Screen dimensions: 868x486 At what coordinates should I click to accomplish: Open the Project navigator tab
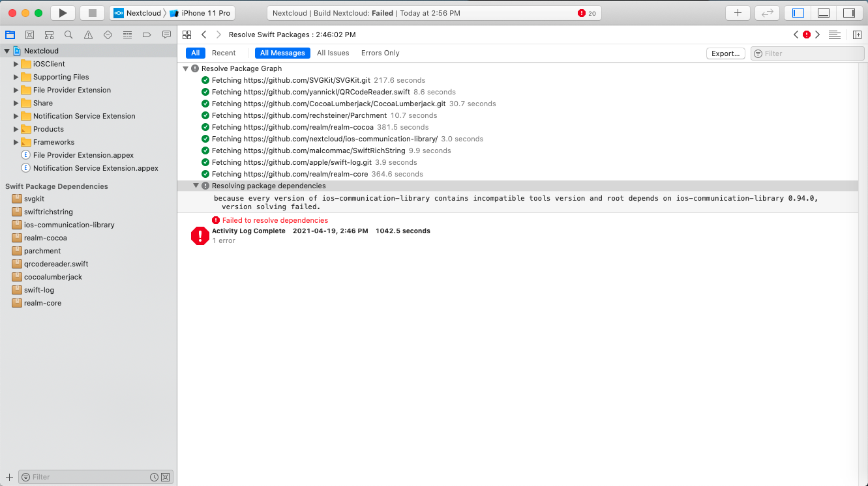[x=10, y=35]
